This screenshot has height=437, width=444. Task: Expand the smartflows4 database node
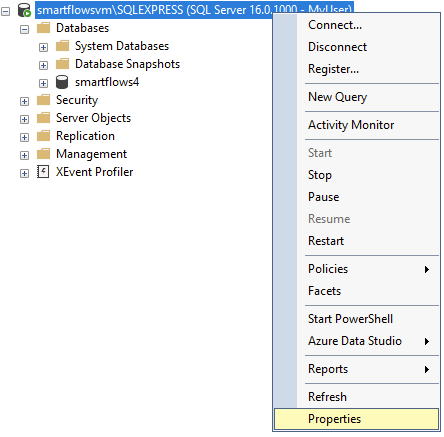pyautogui.click(x=43, y=84)
